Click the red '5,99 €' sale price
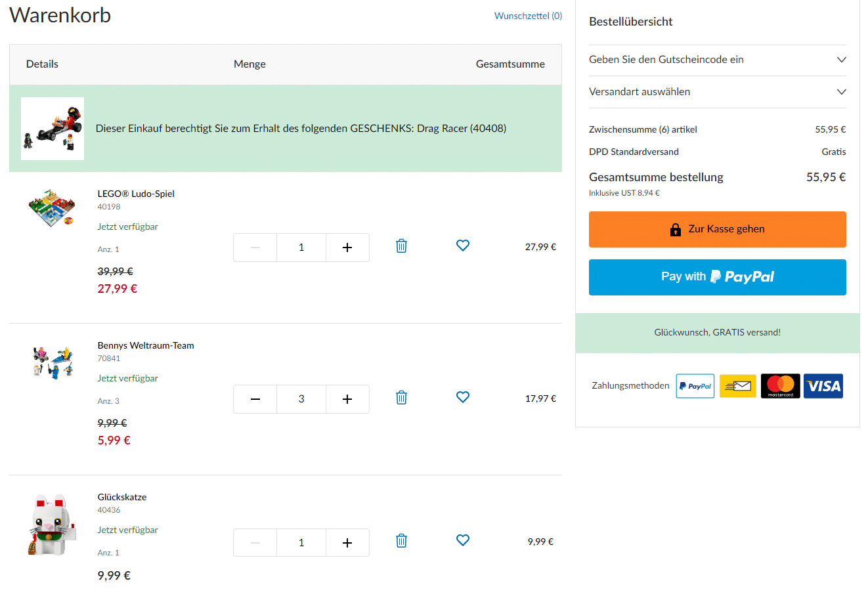The image size is (868, 604). pyautogui.click(x=114, y=440)
